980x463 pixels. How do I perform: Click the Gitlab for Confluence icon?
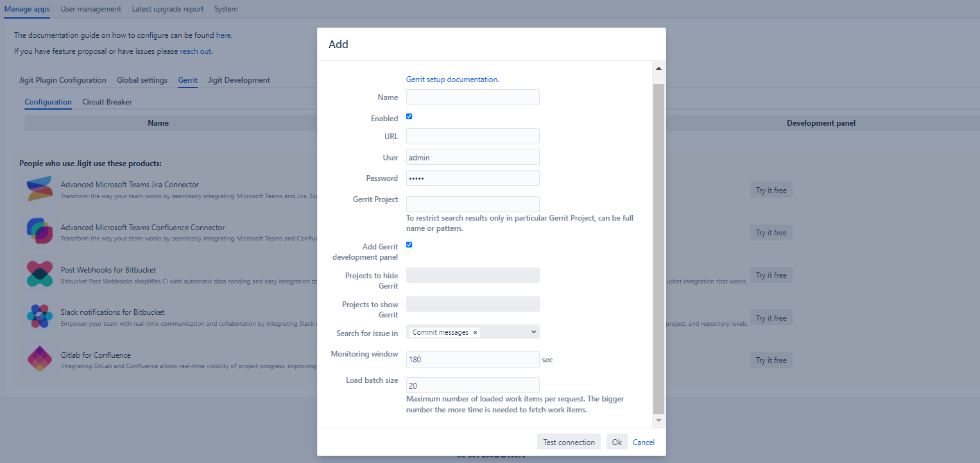pos(39,359)
